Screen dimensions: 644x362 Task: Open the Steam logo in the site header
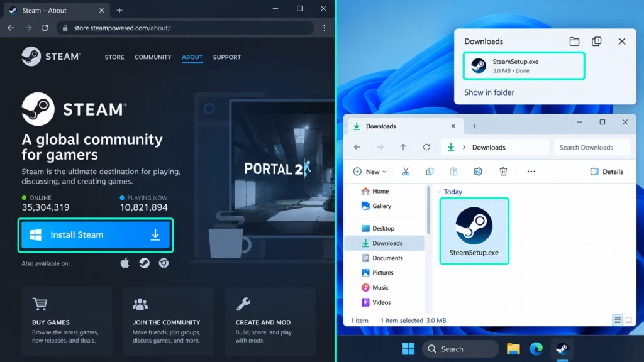point(51,57)
